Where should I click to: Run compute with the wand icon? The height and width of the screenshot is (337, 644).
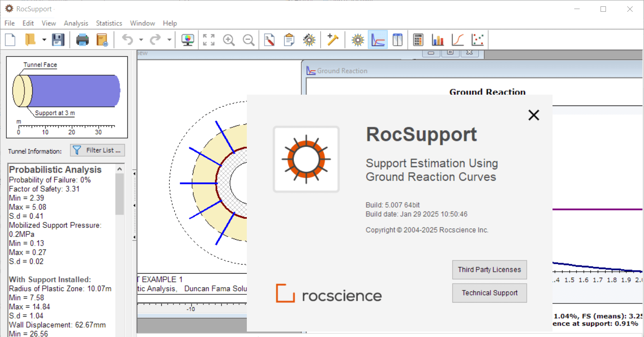[x=333, y=40]
